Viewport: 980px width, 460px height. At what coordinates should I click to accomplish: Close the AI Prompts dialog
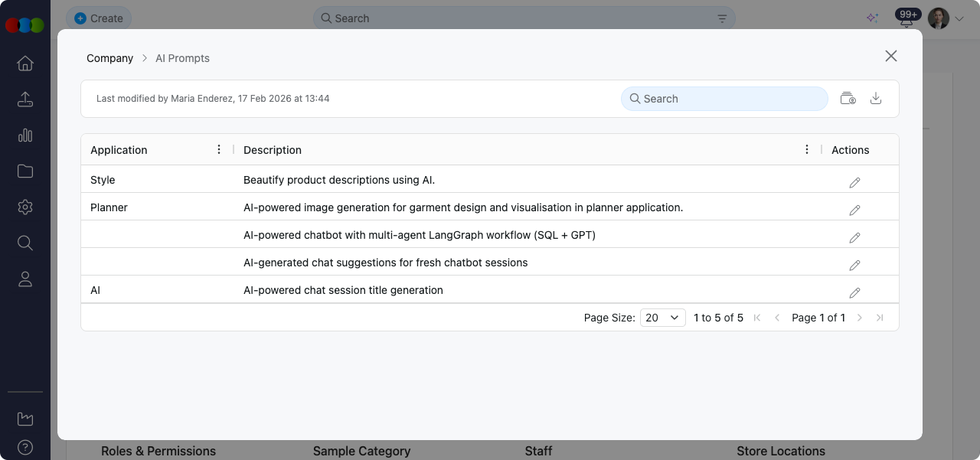[890, 56]
